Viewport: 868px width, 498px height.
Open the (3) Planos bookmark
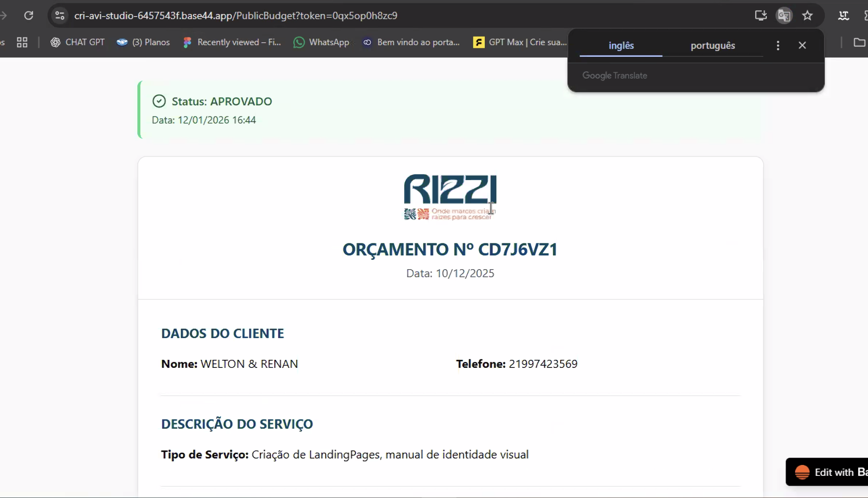[143, 42]
